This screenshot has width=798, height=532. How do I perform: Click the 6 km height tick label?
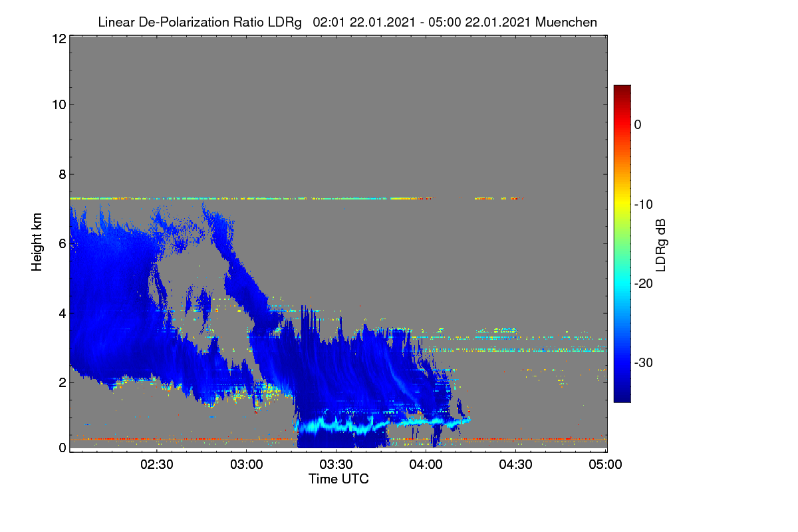pos(61,243)
